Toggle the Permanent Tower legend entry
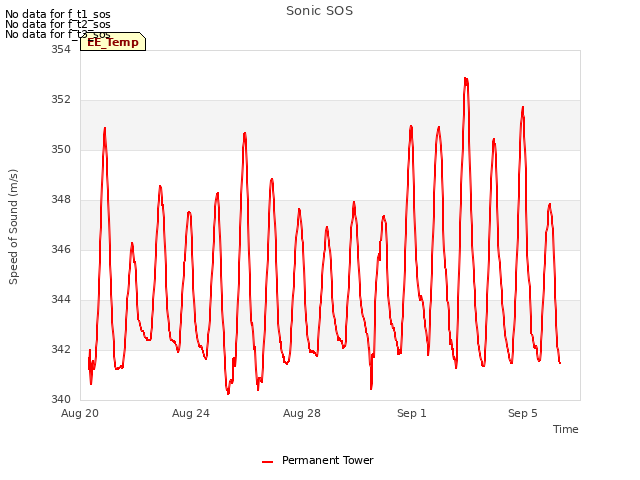 click(x=318, y=460)
